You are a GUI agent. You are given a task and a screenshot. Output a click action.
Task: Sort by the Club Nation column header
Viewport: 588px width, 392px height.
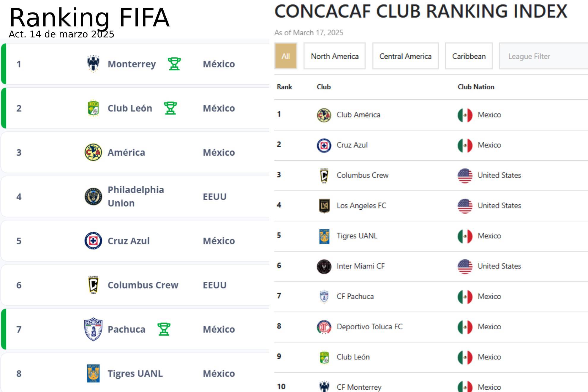[476, 87]
